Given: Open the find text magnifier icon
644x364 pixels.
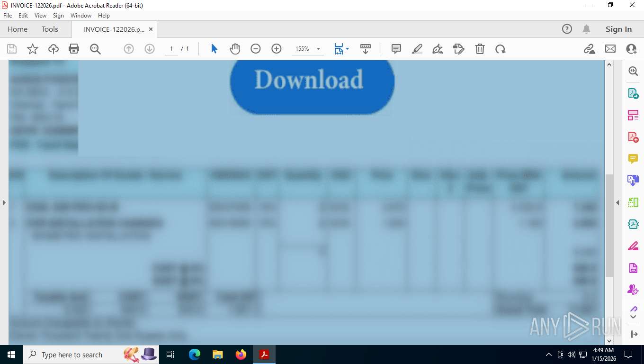Looking at the screenshot, I should pyautogui.click(x=95, y=49).
